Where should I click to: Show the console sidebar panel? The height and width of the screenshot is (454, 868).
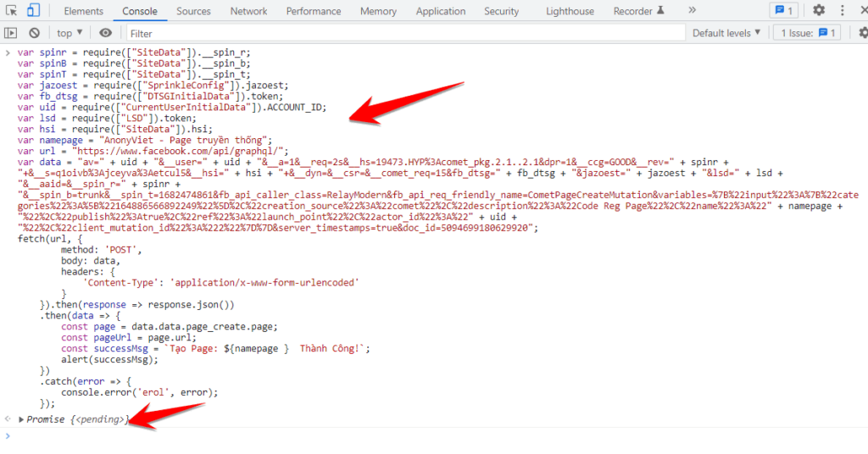[11, 33]
